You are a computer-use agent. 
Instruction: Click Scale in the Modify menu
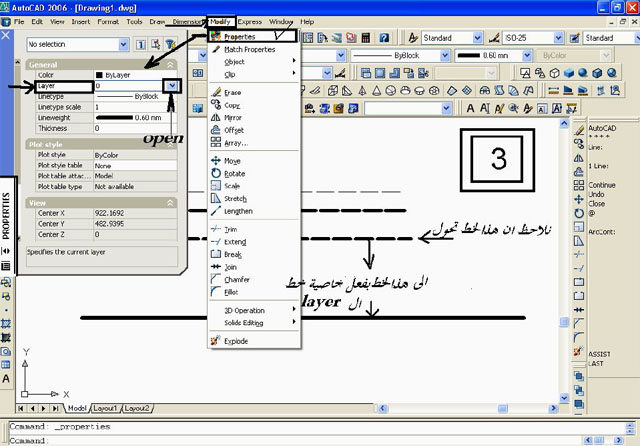coord(231,186)
